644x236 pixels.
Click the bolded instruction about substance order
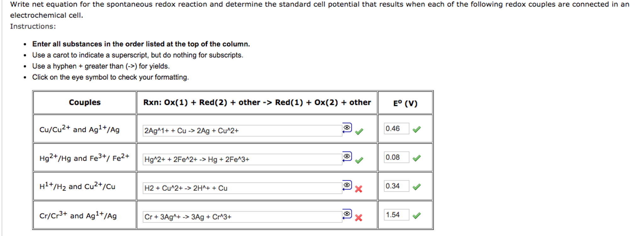[x=141, y=44]
